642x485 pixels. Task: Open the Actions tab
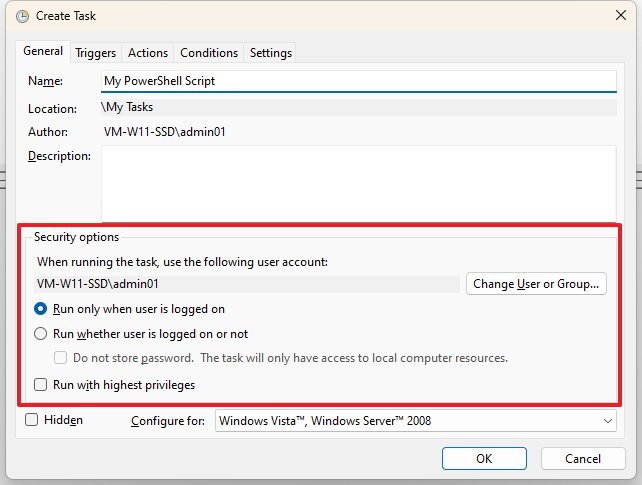[148, 53]
